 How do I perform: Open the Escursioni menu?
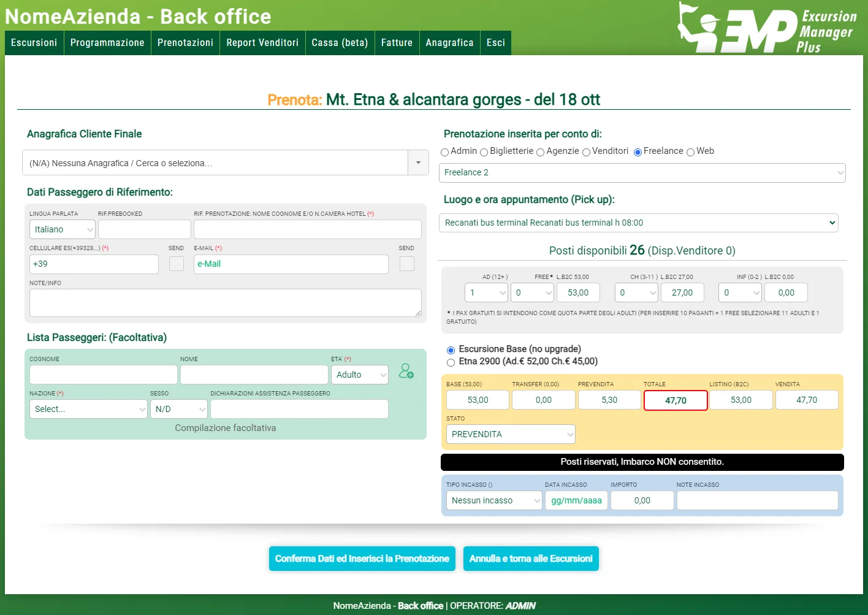pyautogui.click(x=34, y=43)
